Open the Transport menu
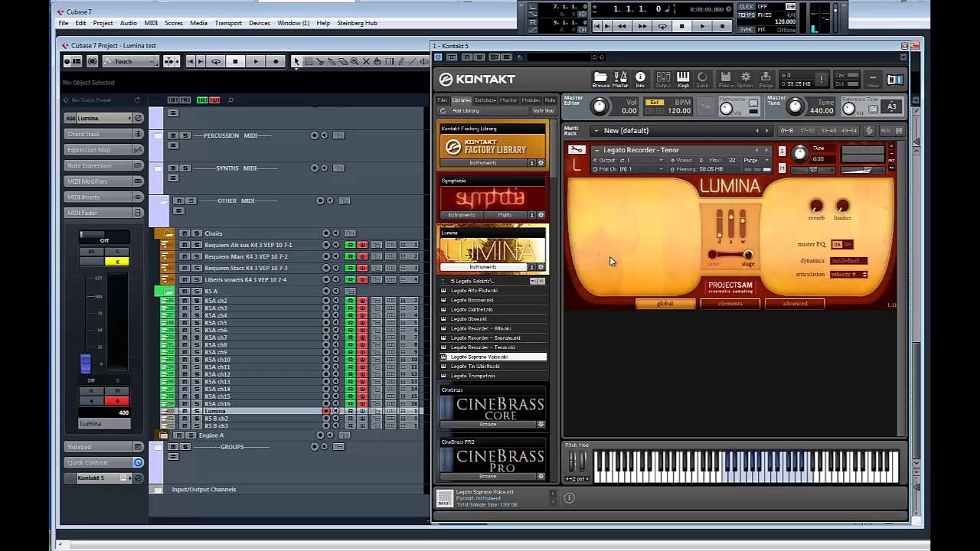This screenshot has height=551, width=980. coord(228,23)
